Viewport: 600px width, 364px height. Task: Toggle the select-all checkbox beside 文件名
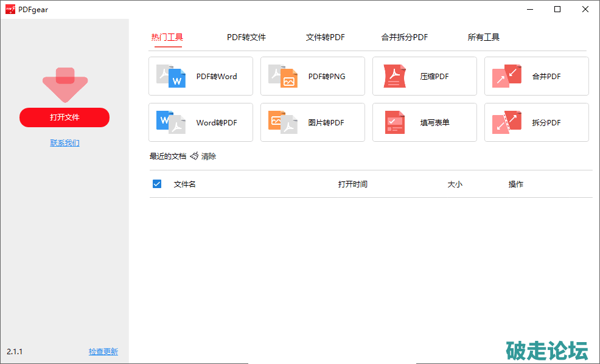coord(157,184)
